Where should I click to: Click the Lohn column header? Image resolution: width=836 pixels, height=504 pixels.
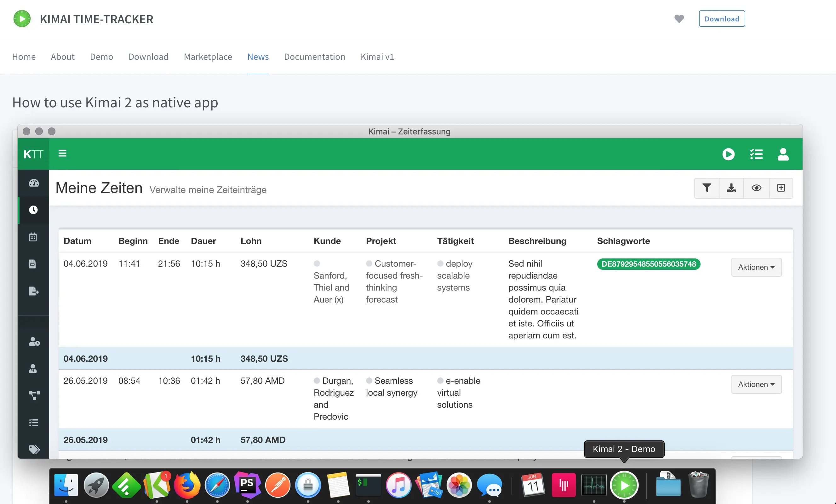(251, 241)
